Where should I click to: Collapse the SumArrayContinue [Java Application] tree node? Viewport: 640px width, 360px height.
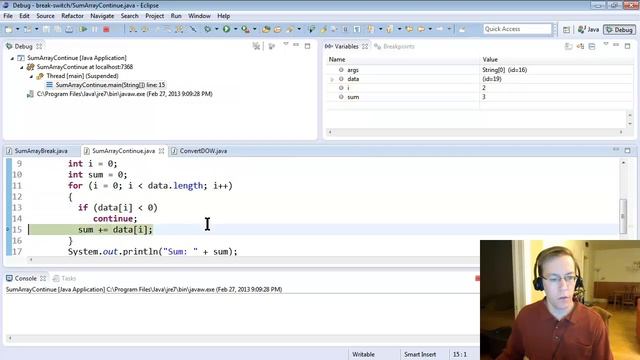click(x=12, y=58)
